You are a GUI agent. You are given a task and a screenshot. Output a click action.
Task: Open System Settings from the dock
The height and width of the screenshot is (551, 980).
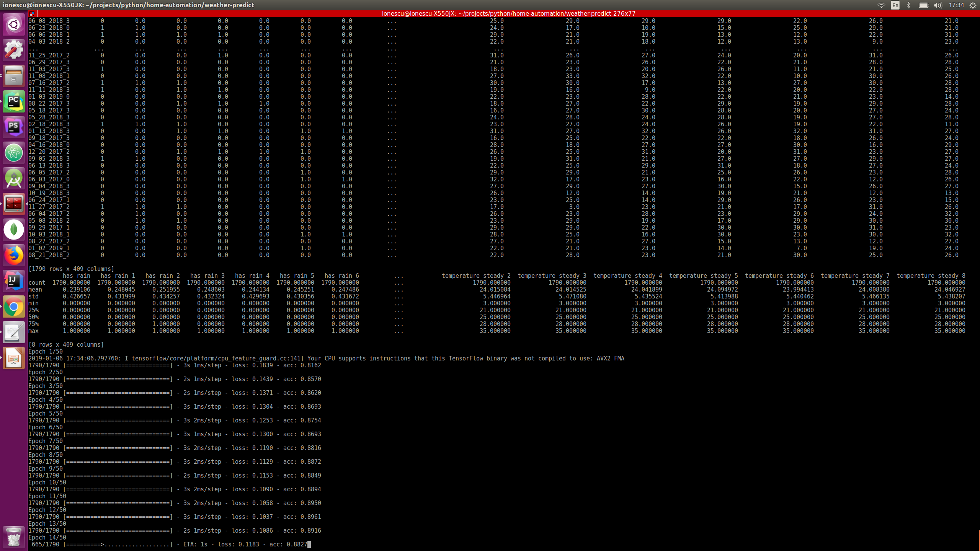pos(13,49)
